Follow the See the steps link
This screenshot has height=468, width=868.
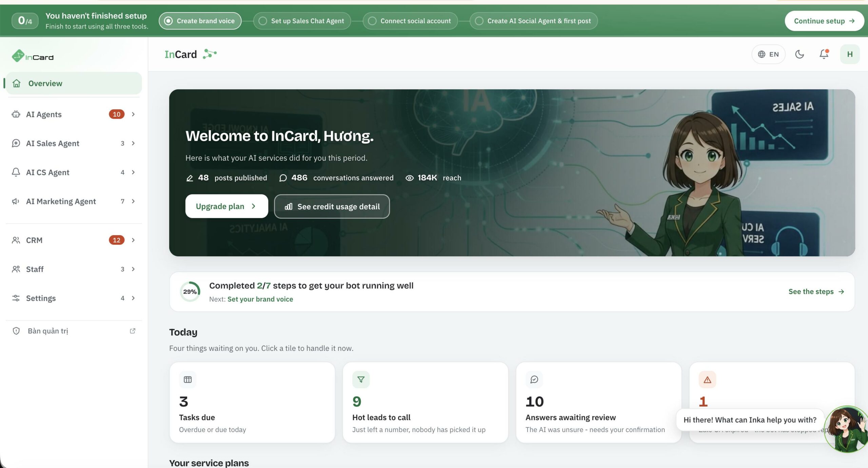tap(816, 292)
